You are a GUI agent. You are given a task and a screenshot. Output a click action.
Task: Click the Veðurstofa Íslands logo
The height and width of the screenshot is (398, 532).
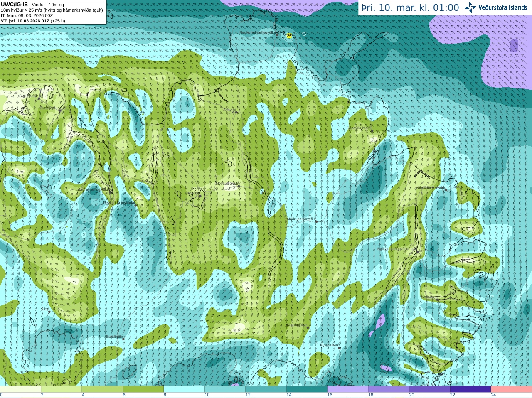(x=496, y=7)
